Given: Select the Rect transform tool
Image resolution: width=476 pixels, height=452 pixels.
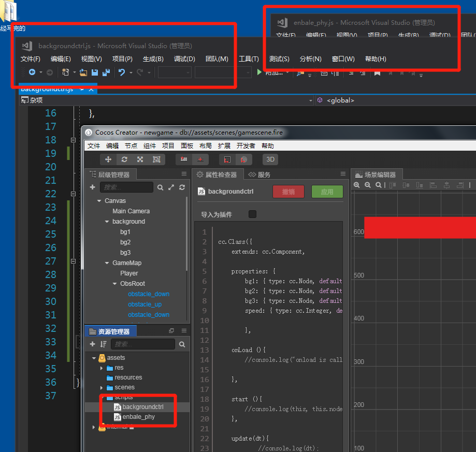Looking at the screenshot, I should tap(156, 159).
